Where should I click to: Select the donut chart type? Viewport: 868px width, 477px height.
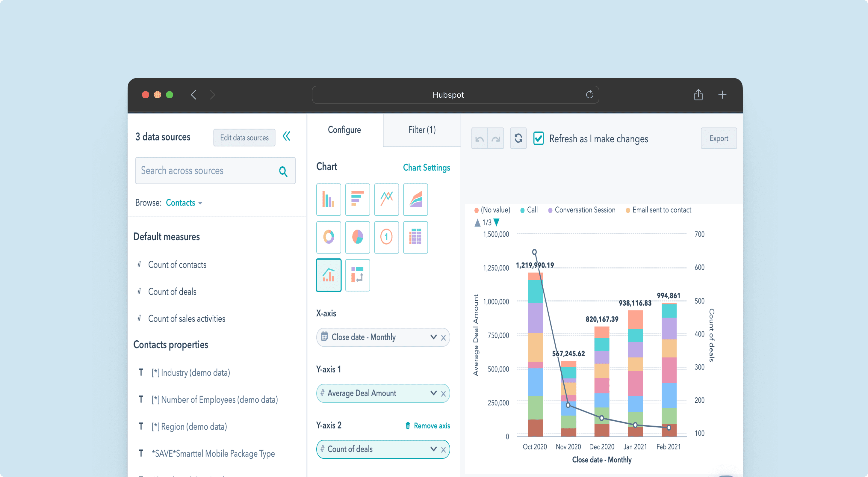point(328,237)
